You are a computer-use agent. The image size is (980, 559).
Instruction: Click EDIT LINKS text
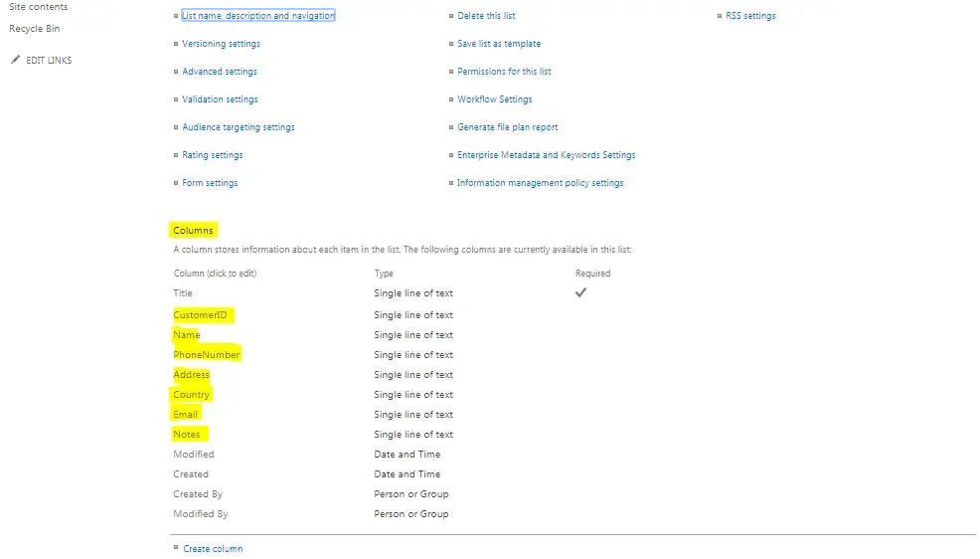click(x=49, y=60)
